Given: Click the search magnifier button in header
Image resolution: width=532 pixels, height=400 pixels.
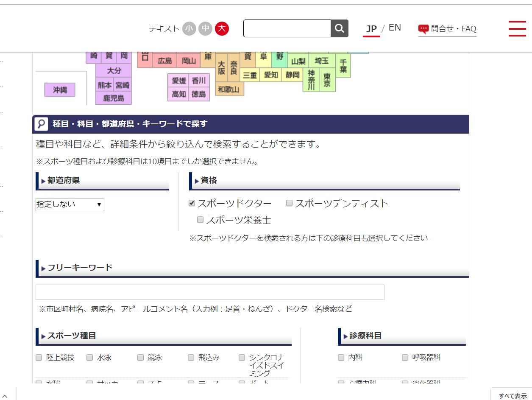Looking at the screenshot, I should click(339, 28).
